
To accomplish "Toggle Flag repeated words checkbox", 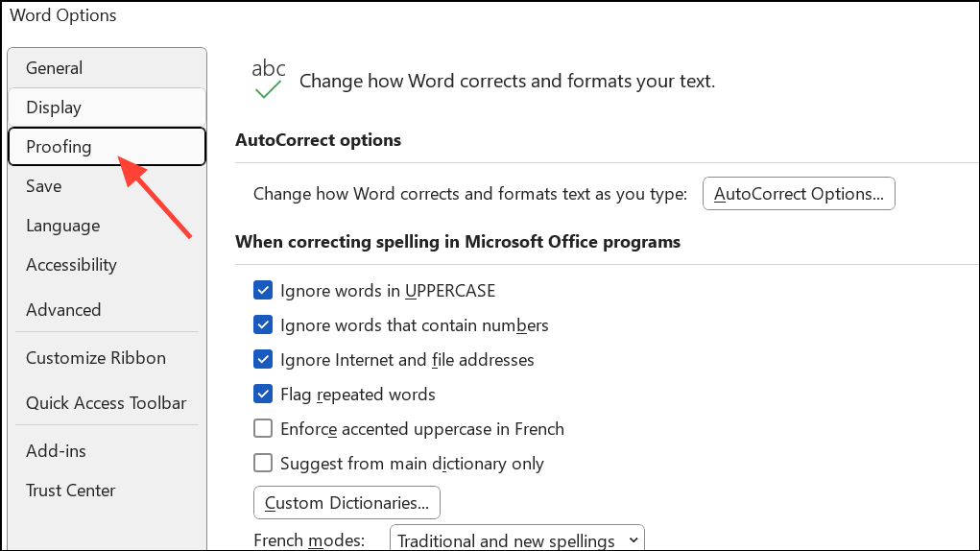I will 263,395.
